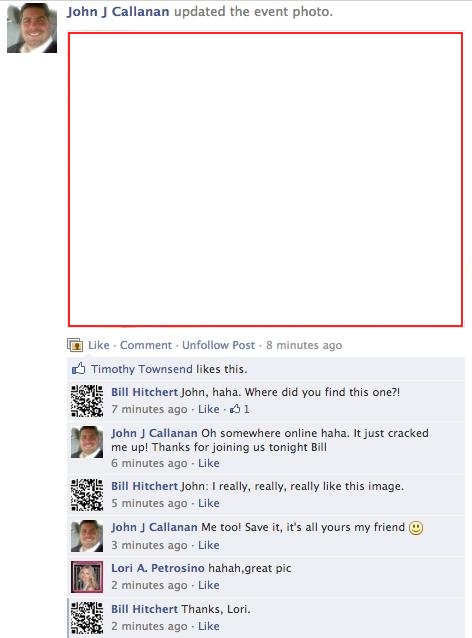Viewport: 472px width, 638px height.
Task: Click Bill Hitchert's QR code avatar on first comment
Action: click(x=87, y=401)
